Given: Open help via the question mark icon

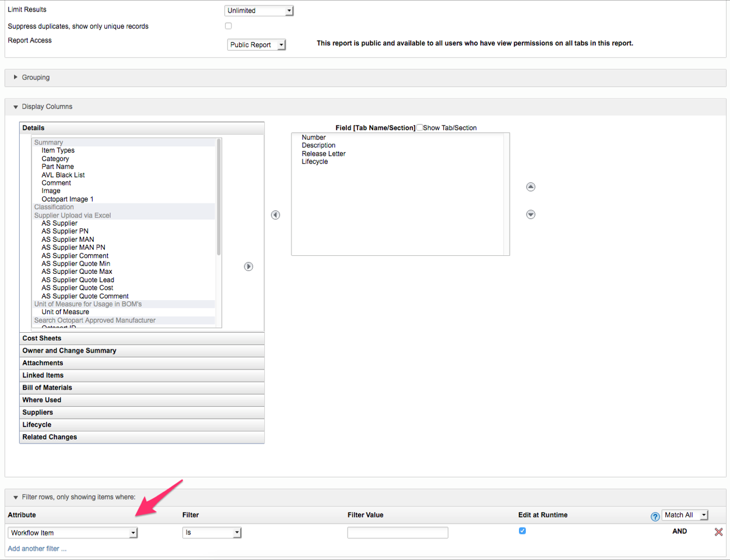Looking at the screenshot, I should coord(655,515).
